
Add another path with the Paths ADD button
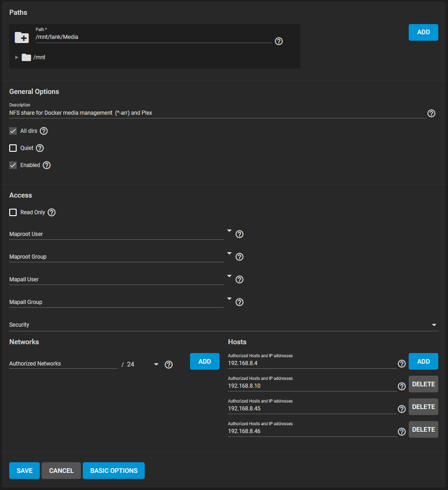[423, 32]
